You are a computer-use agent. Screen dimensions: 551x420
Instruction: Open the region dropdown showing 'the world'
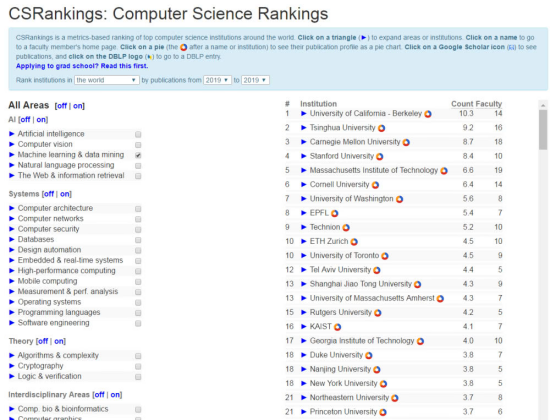[x=106, y=80]
